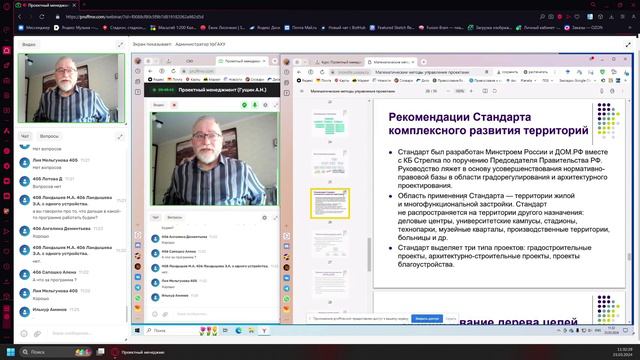Open Opera Проектный менеджмент taskbar button
Screen dimensions: 640x360
tap(139, 352)
